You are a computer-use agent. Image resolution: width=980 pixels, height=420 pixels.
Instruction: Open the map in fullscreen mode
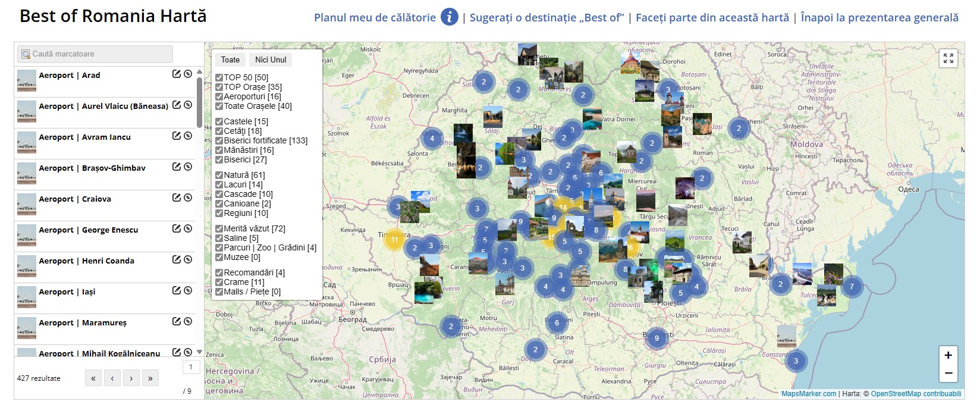[x=948, y=58]
